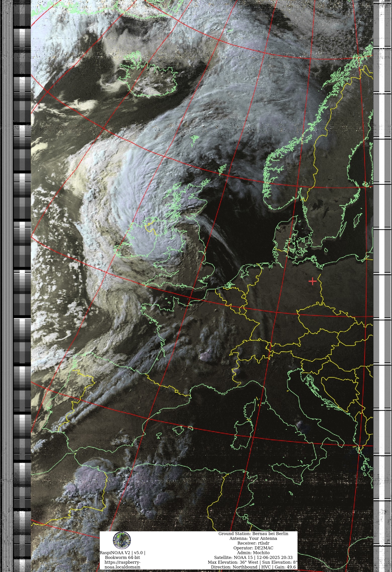Image resolution: width=392 pixels, height=572 pixels.
Task: Select the 'Operator: DE2MAC' line
Action: 253,548
